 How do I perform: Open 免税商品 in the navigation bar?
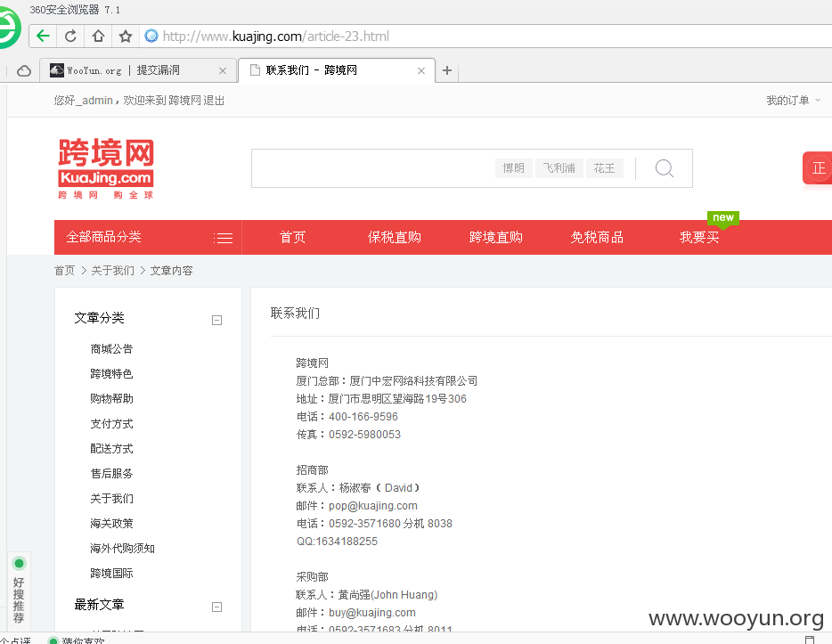[597, 237]
